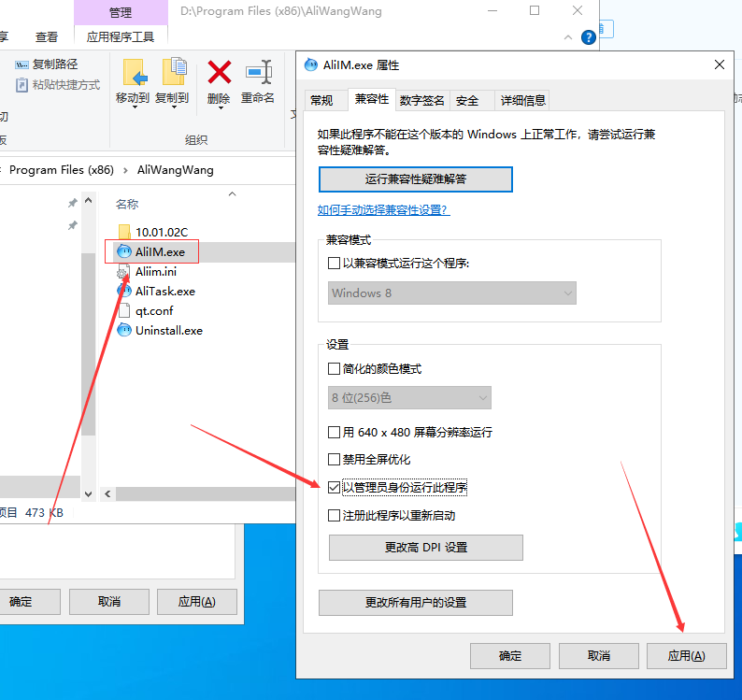Image resolution: width=742 pixels, height=700 pixels.
Task: Open the 8-bit (256) color dropdown
Action: point(409,397)
